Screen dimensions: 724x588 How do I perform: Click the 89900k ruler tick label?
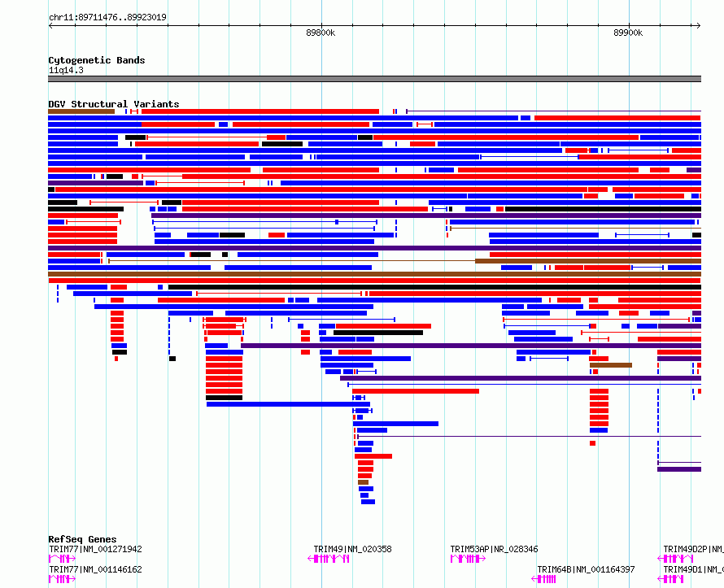click(x=628, y=33)
